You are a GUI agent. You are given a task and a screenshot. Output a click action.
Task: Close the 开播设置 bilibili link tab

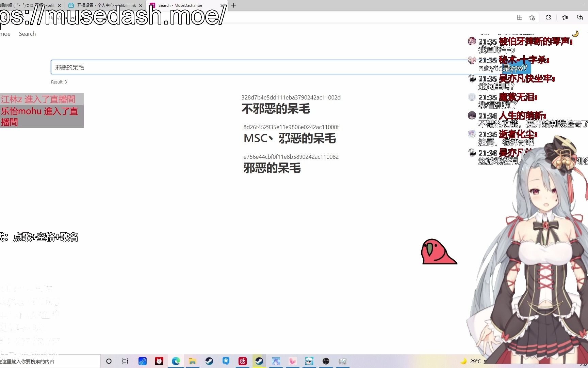click(141, 5)
